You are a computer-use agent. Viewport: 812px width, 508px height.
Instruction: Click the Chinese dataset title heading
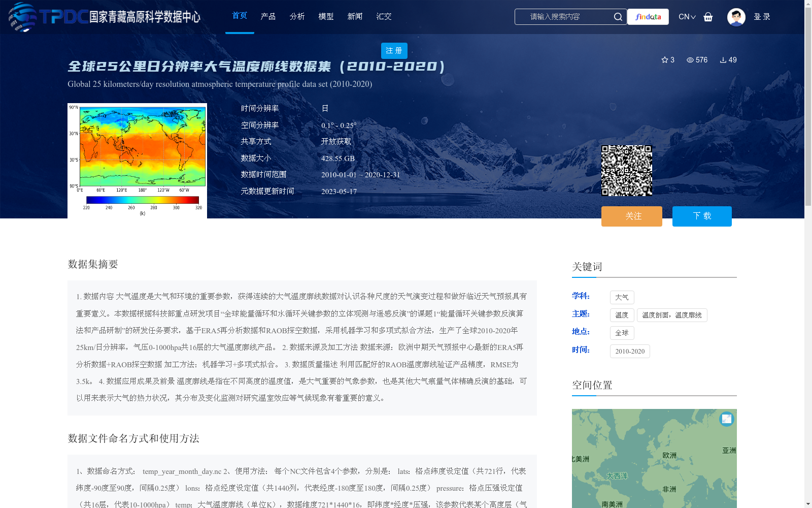(256, 67)
